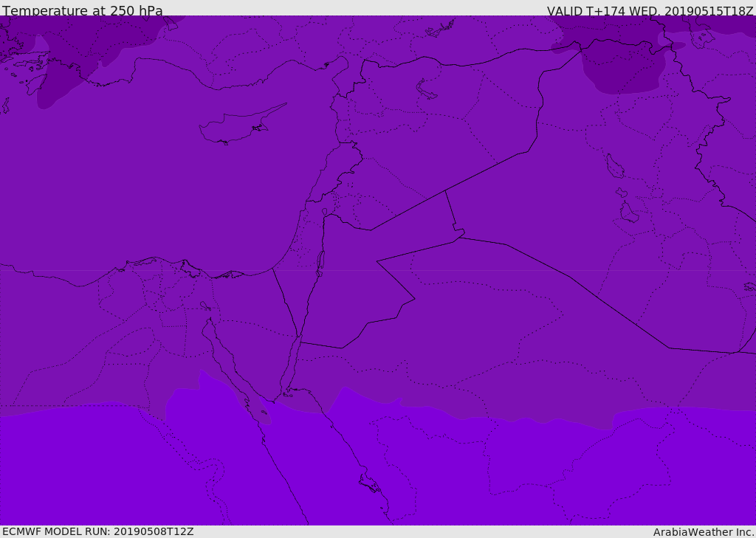The image size is (756, 538).
Task: Click the 'ECMWF MODEL RUN: 20190508T12Z' text
Action: (98, 531)
